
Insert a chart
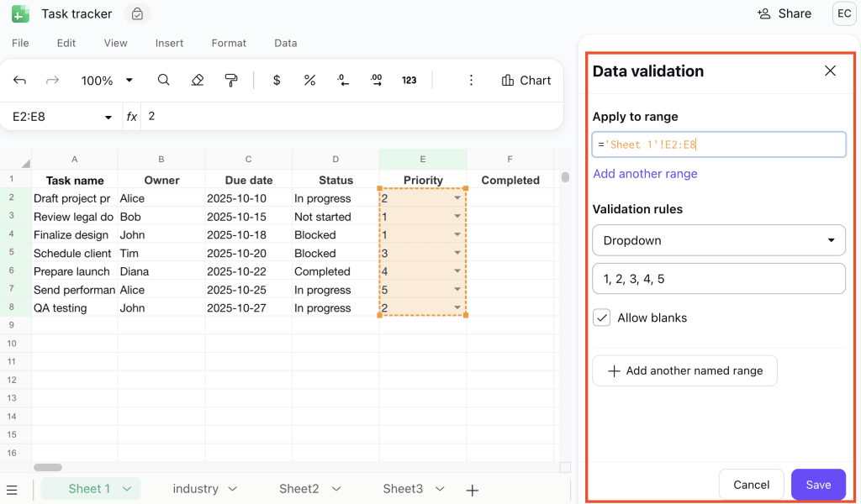tap(526, 80)
